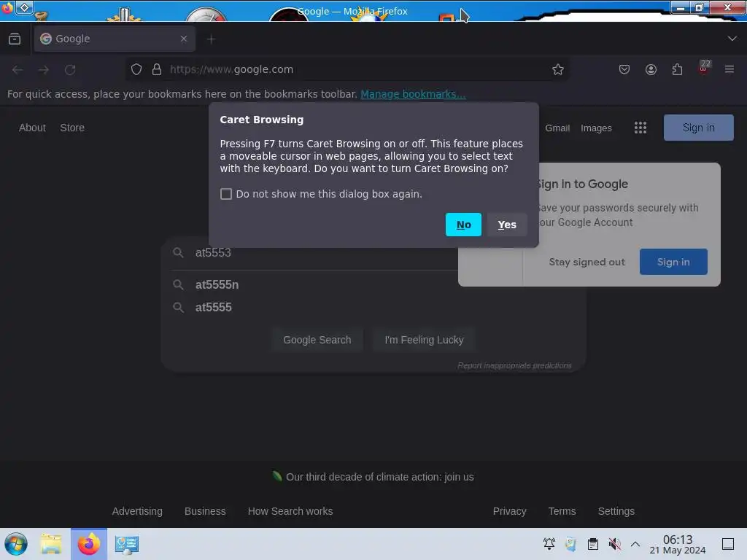Go forward one page

44,69
